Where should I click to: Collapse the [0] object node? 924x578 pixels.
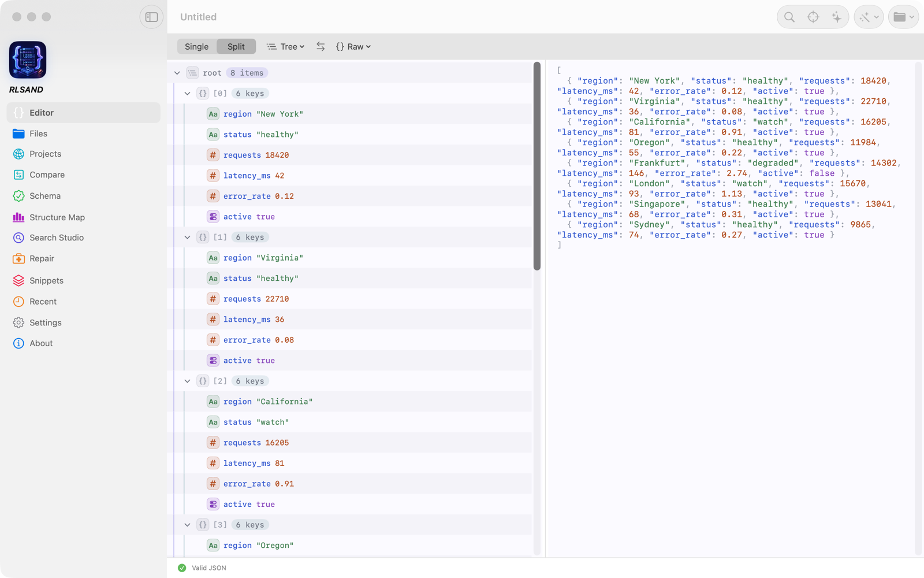pyautogui.click(x=188, y=93)
